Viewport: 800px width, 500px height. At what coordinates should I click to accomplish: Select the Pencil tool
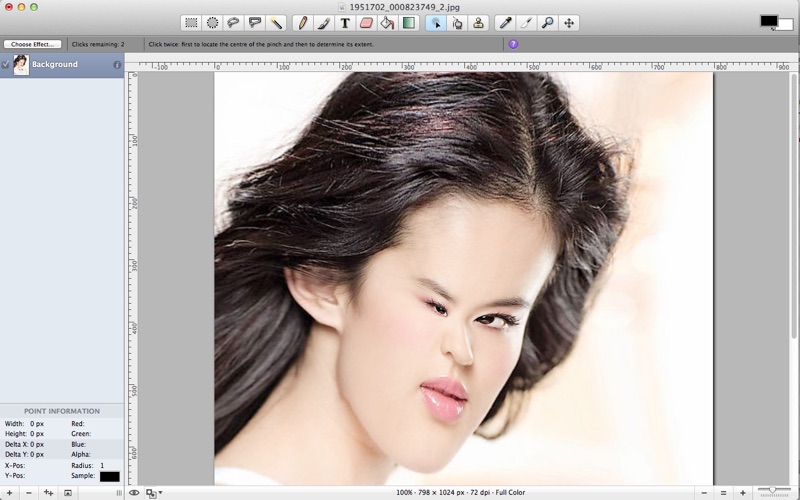pos(303,22)
